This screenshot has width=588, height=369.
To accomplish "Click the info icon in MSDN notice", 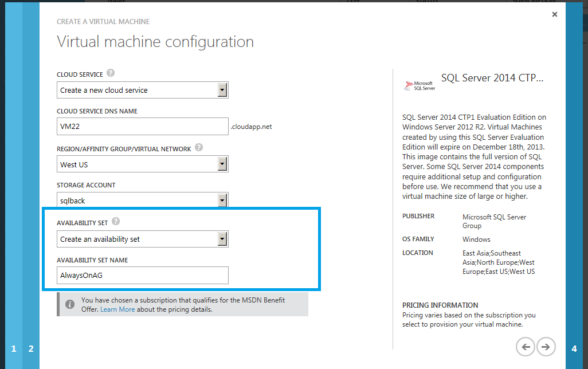I will pos(69,304).
